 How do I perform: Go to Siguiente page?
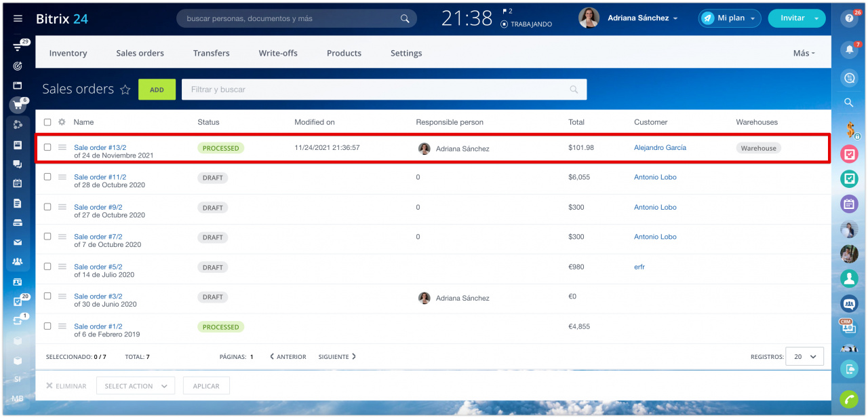coord(337,357)
